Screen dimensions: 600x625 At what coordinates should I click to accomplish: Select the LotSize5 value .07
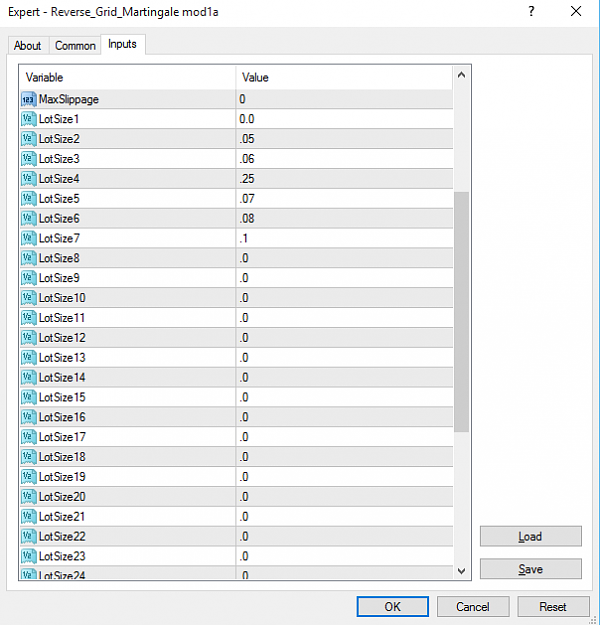pos(344,199)
